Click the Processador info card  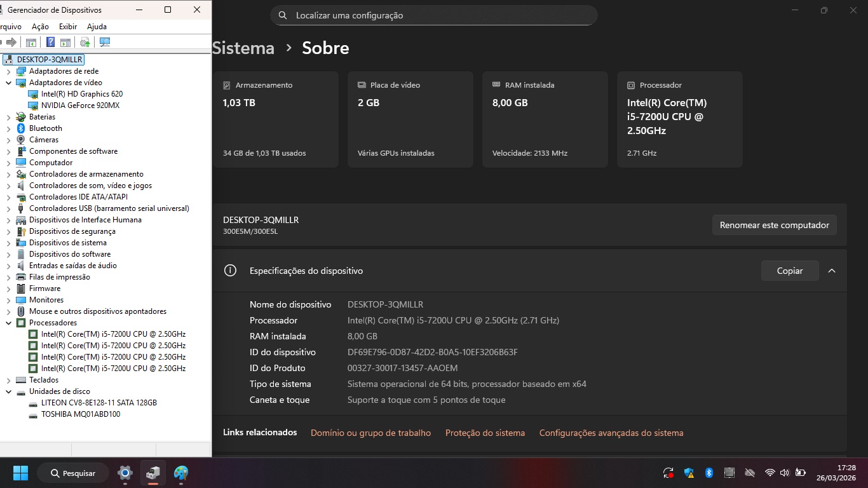pos(680,119)
